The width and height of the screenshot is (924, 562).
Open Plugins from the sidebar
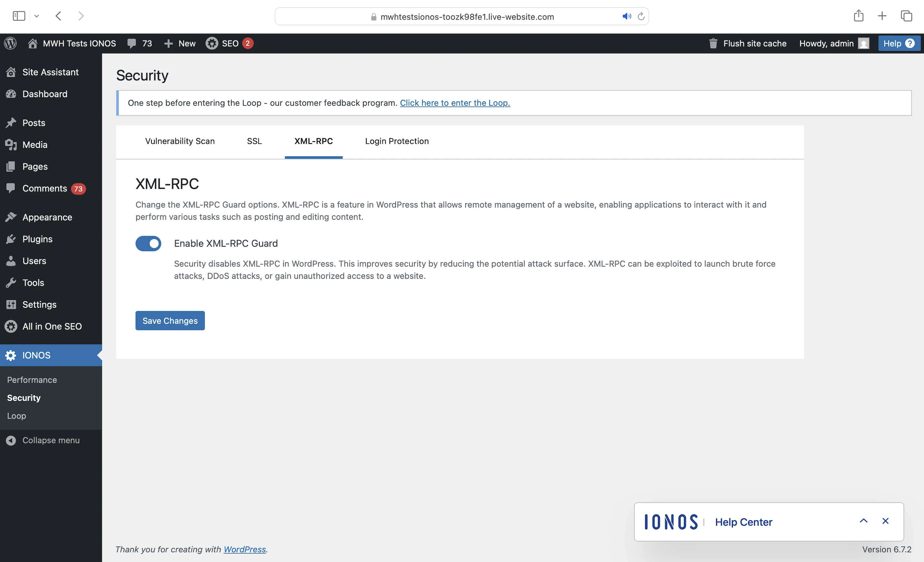pos(37,239)
